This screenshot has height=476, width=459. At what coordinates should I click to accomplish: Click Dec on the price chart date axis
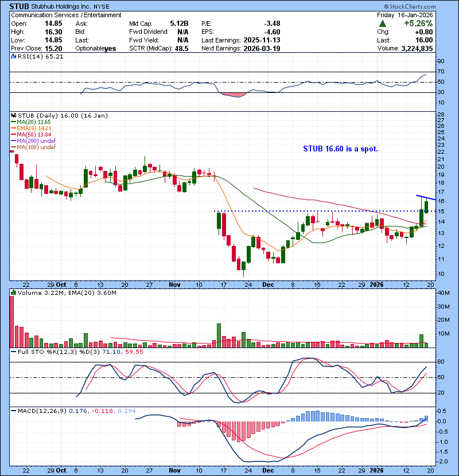point(268,285)
